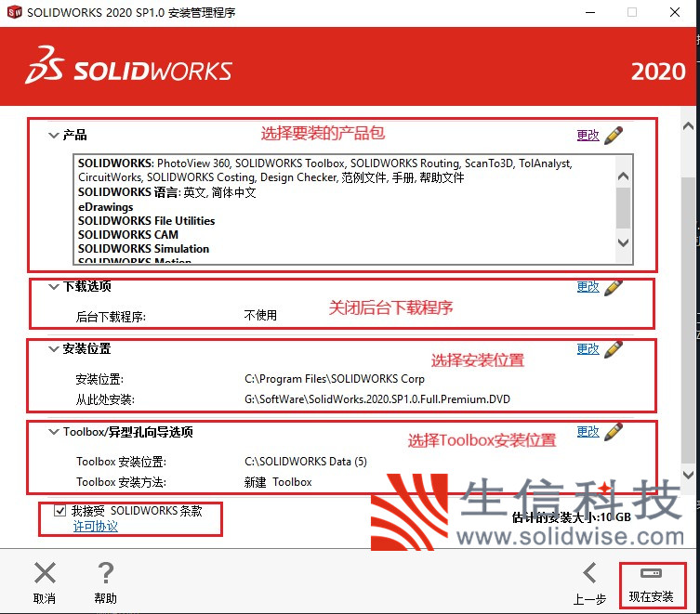Click main page scrollbar down arrow
Viewport: 700px width, 614px height.
(x=689, y=474)
